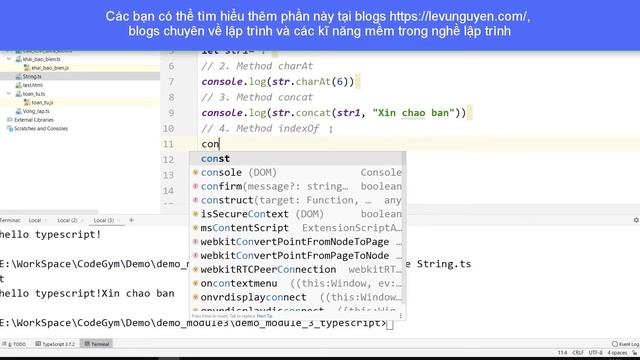Change UTF-8 file encoding in status bar
This screenshot has height=360, width=640.
pos(595,353)
